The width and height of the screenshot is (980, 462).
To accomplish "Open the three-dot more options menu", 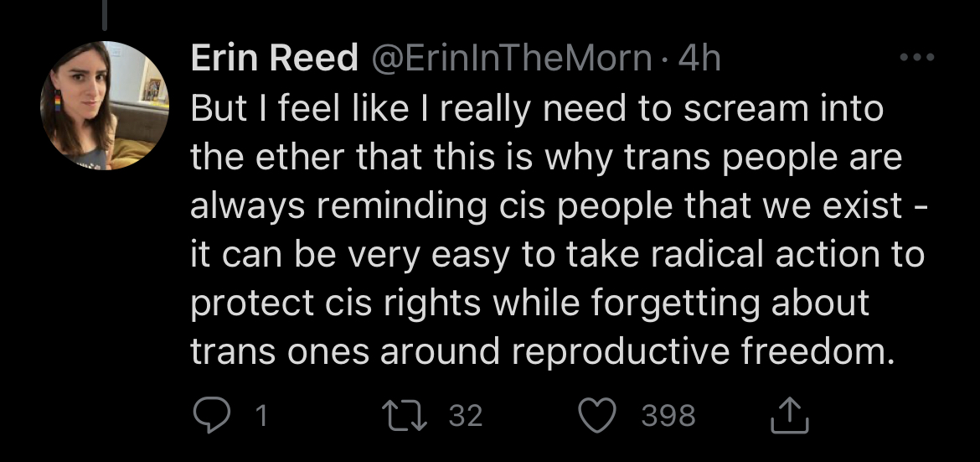I will click(917, 57).
